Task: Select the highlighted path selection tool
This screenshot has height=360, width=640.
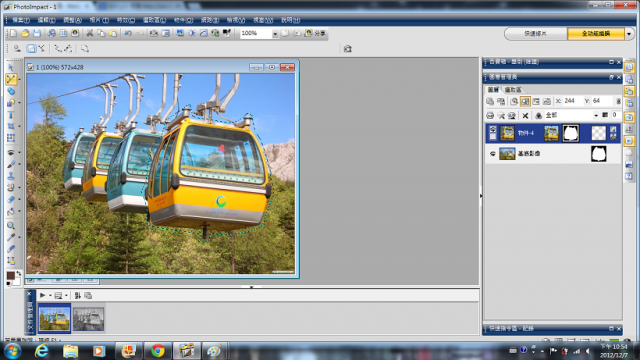Action: point(11,79)
